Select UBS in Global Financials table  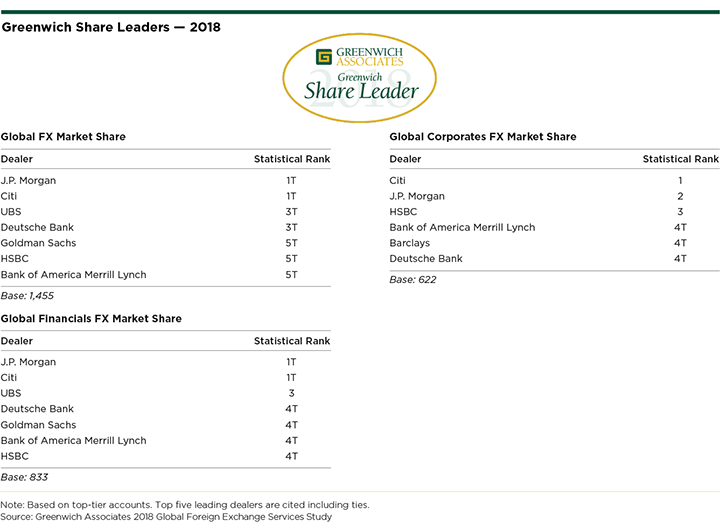click(11, 393)
